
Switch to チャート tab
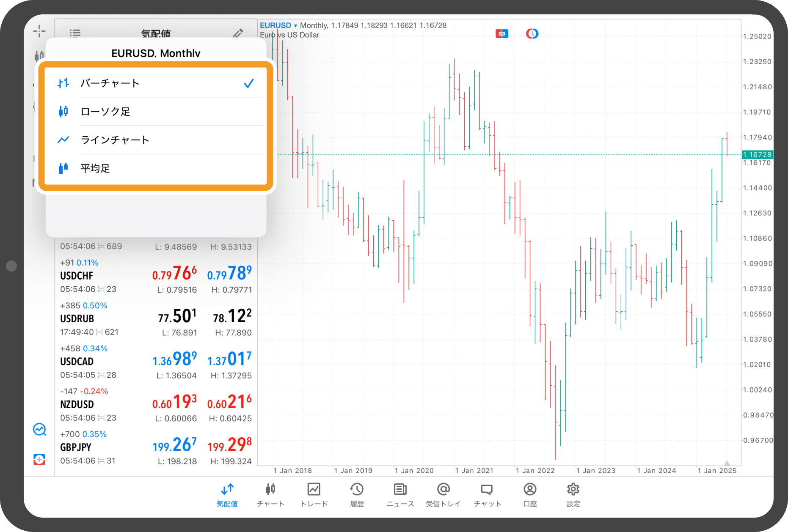pyautogui.click(x=271, y=495)
